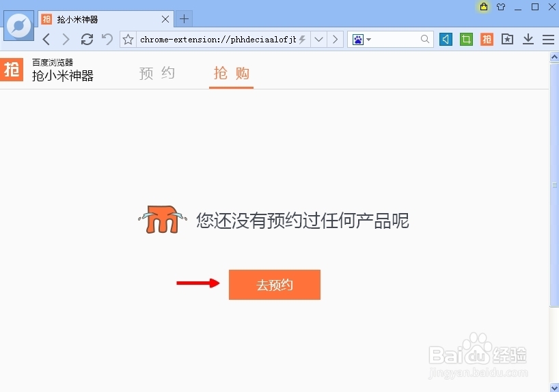Reload the page with refresh icon
The width and height of the screenshot is (559, 392).
click(x=87, y=39)
